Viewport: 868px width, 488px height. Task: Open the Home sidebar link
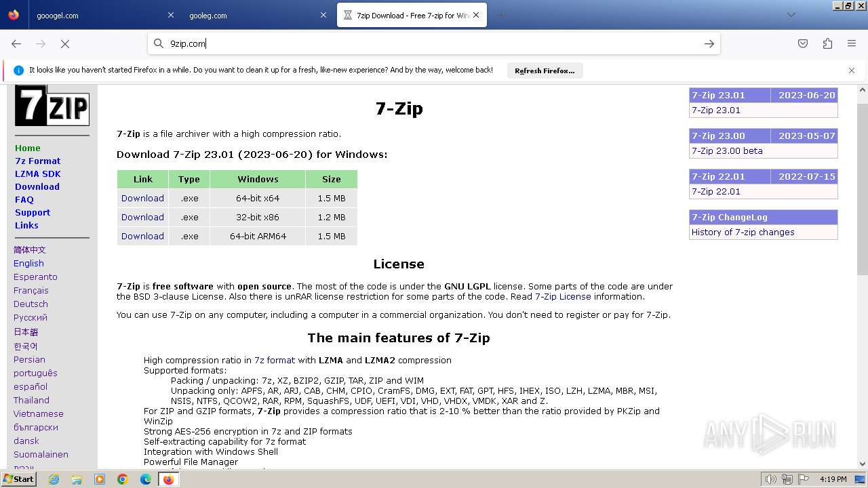point(28,148)
